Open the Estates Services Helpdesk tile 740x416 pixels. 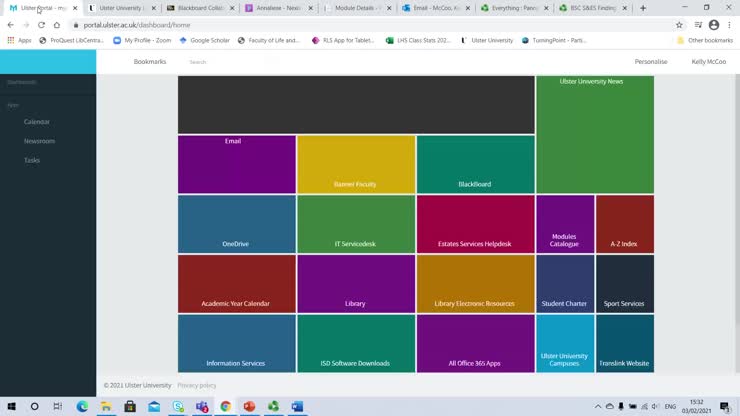pos(476,224)
